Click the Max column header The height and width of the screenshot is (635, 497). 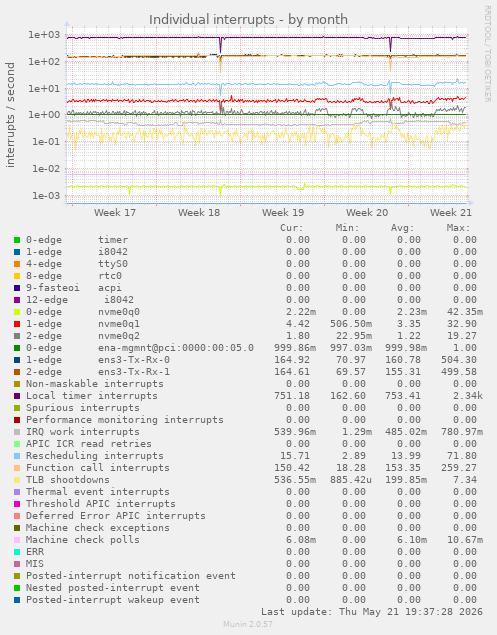coord(459,228)
